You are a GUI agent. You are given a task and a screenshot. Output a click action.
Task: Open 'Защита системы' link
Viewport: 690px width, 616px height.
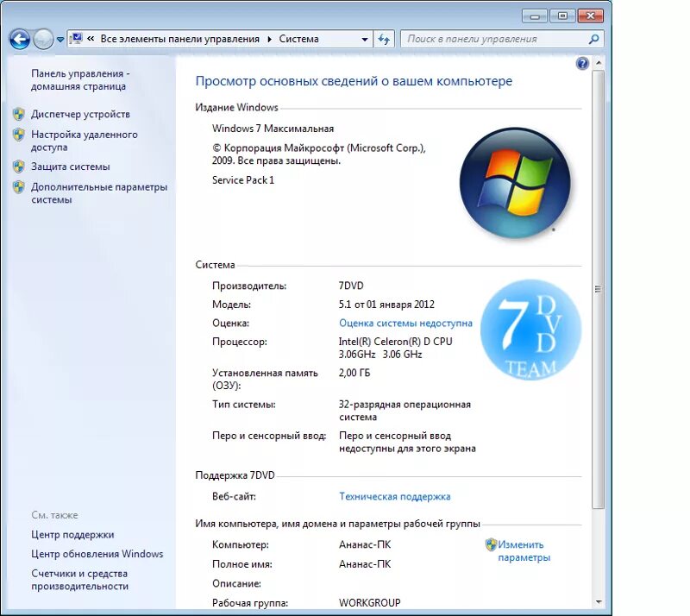[71, 167]
